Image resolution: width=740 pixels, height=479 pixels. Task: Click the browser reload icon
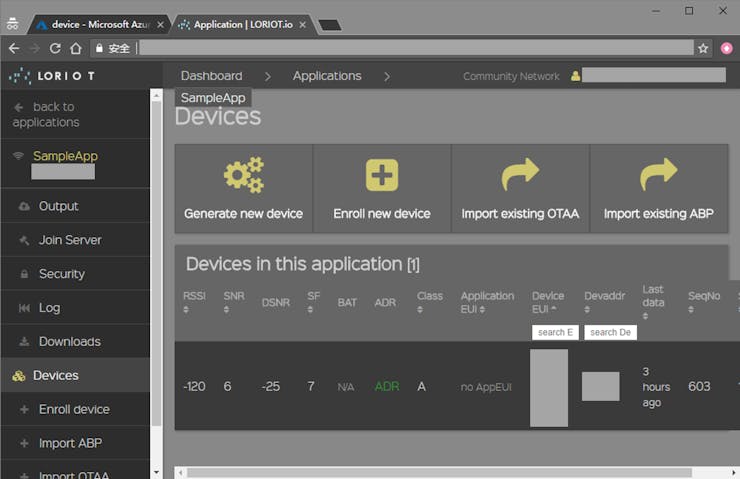coord(55,48)
